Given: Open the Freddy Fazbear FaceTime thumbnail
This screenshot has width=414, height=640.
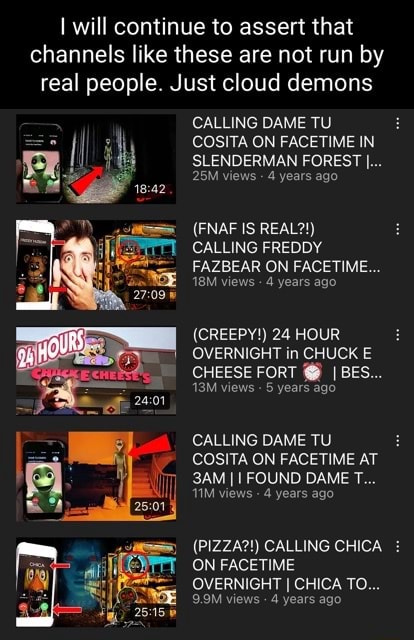Looking at the screenshot, I should pyautogui.click(x=96, y=264).
